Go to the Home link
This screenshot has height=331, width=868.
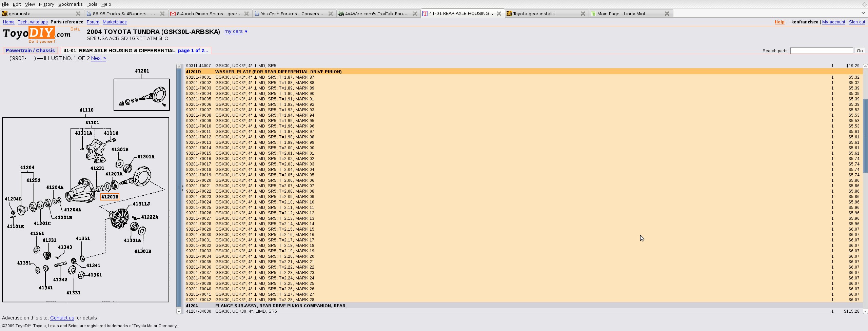tap(9, 22)
